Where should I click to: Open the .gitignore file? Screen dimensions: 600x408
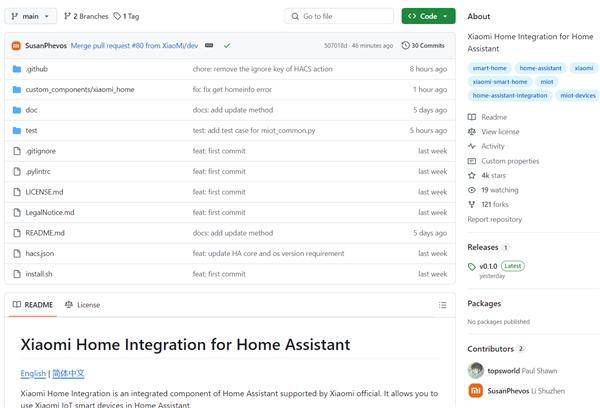41,151
